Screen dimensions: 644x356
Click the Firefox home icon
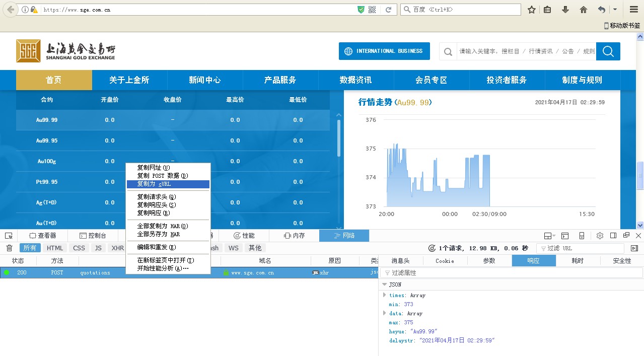[583, 9]
